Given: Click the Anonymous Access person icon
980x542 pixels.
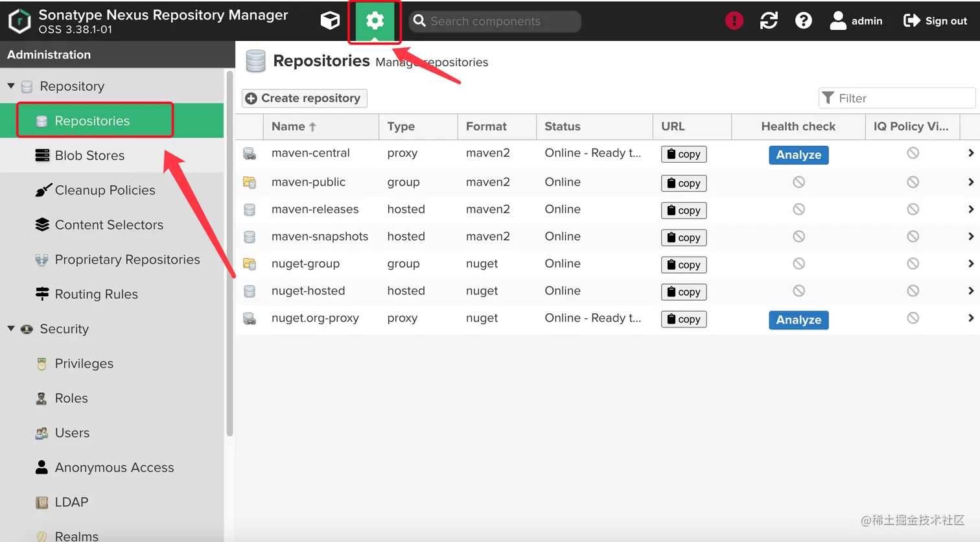Looking at the screenshot, I should tap(41, 467).
